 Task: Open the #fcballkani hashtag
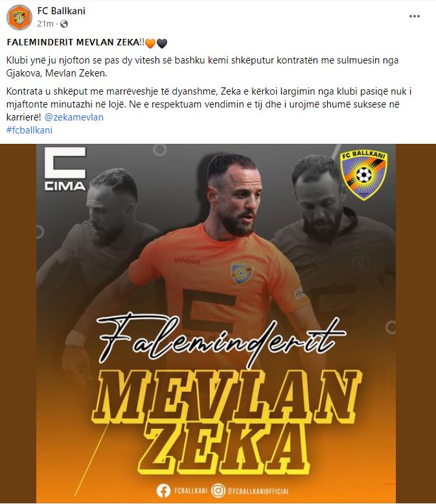click(x=29, y=130)
